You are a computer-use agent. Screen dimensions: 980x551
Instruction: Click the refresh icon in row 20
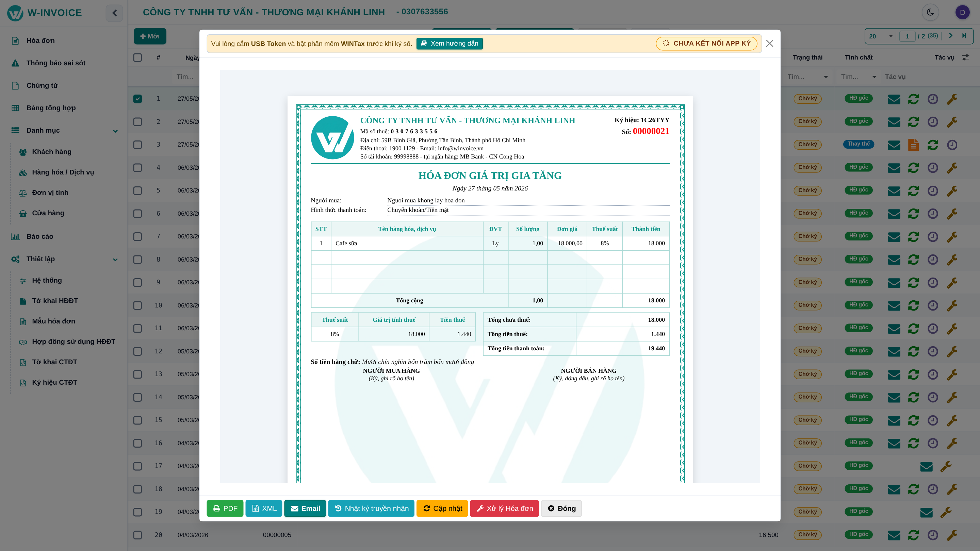click(x=913, y=535)
